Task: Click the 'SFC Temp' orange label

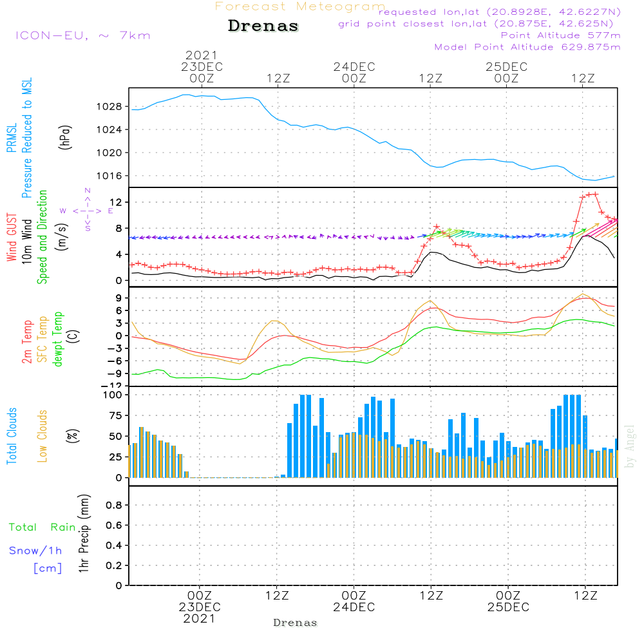Action: click(x=43, y=339)
